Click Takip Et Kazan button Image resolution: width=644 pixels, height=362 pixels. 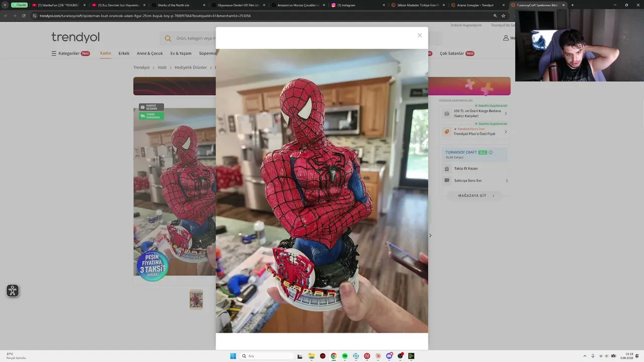[x=475, y=168]
